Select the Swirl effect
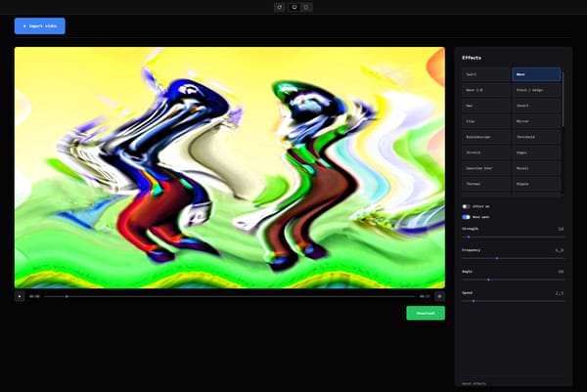The height and width of the screenshot is (392, 587). [x=486, y=74]
